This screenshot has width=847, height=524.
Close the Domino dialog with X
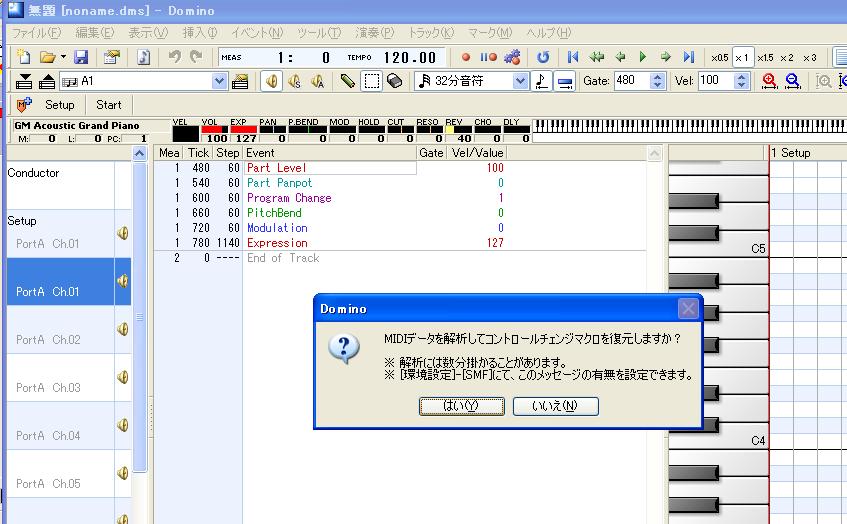[688, 309]
